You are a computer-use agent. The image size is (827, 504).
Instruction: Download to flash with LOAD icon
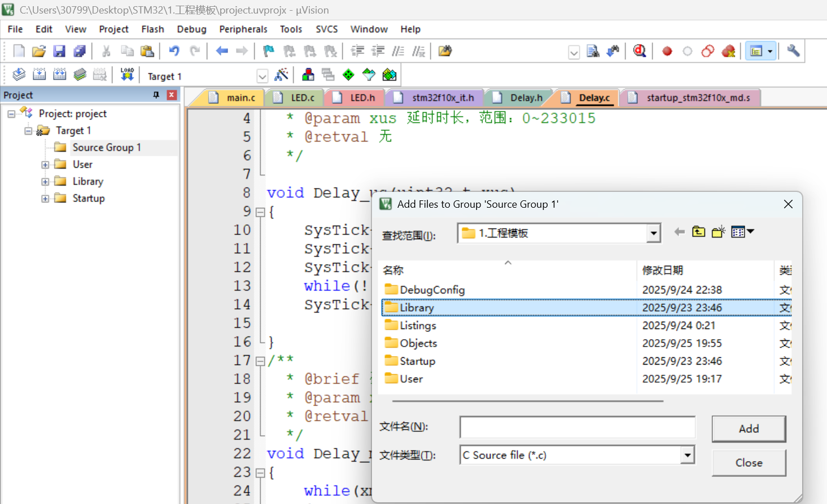point(127,74)
